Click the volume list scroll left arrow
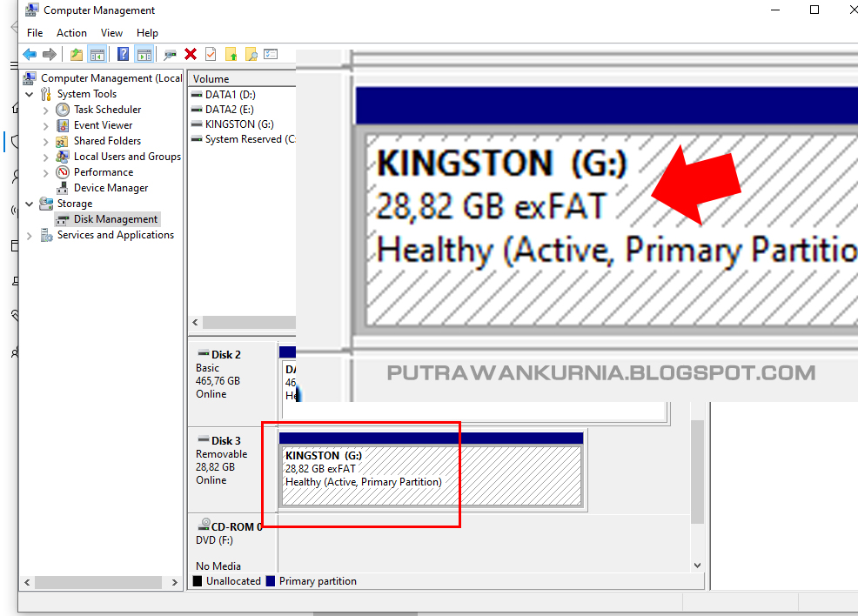 (x=195, y=322)
